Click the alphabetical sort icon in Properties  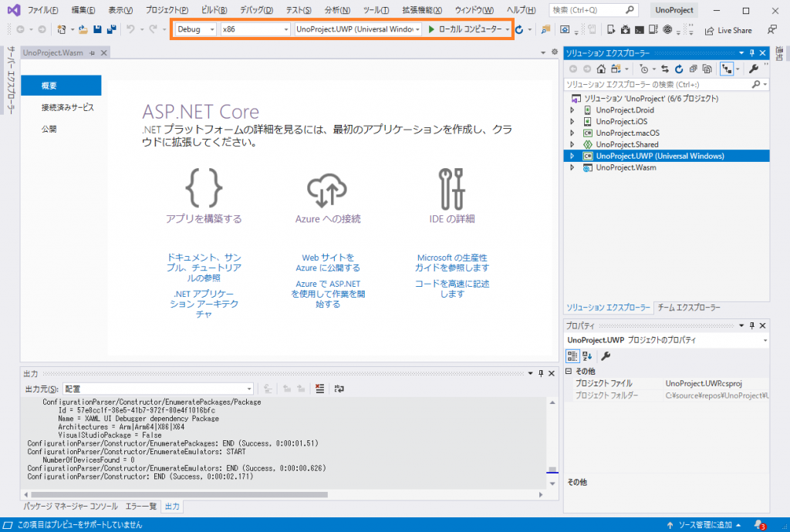pyautogui.click(x=588, y=355)
